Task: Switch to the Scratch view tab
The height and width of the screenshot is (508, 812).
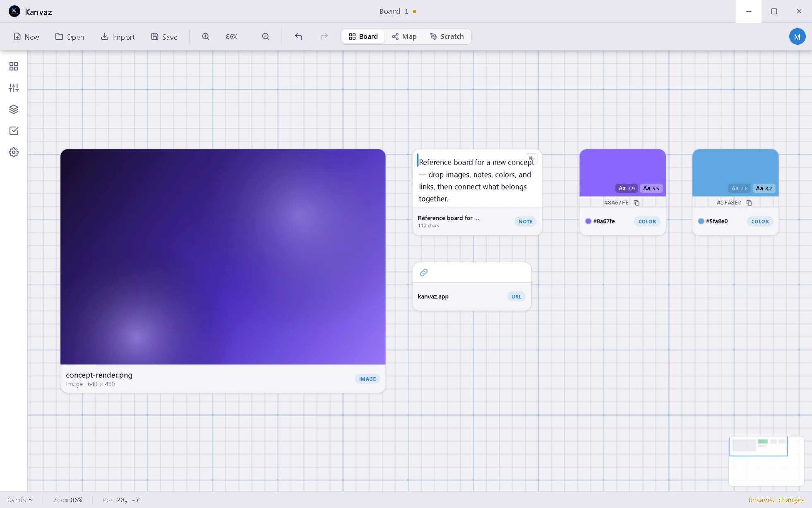Action: coord(447,36)
